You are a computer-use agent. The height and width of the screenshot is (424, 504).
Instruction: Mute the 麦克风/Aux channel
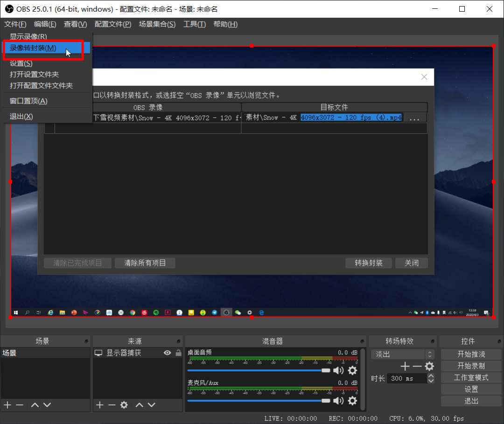click(338, 401)
